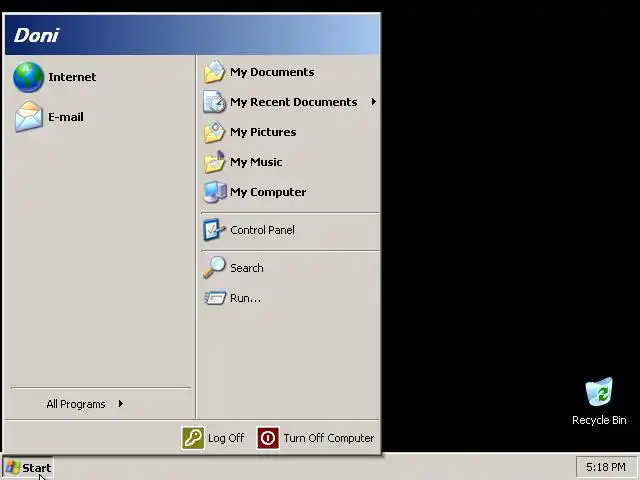Click the Control Panel icon

pyautogui.click(x=214, y=230)
